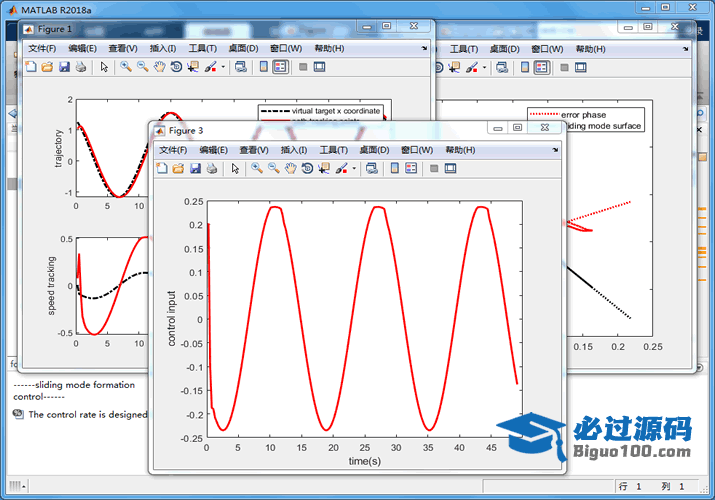
Task: Click dock arrow in rear figure menu bar
Action: pyautogui.click(x=685, y=49)
